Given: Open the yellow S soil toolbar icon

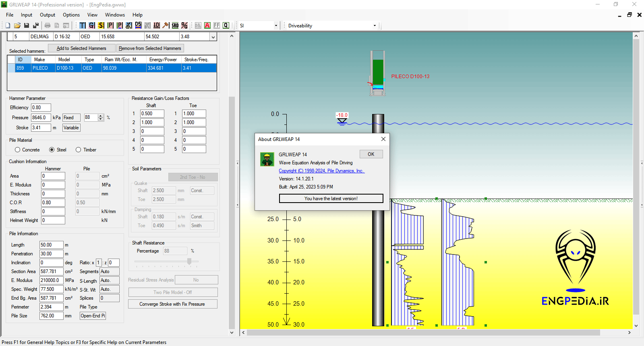Looking at the screenshot, I should pos(101,25).
